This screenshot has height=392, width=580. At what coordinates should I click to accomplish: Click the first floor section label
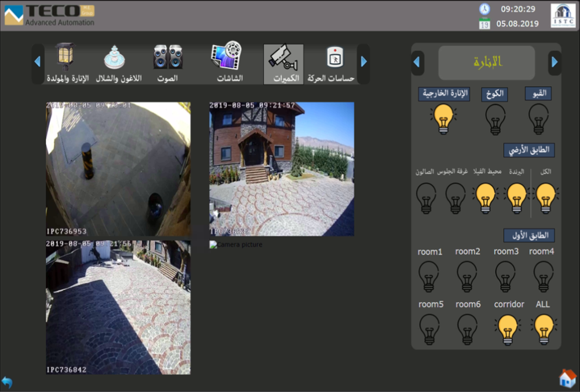pyautogui.click(x=528, y=235)
